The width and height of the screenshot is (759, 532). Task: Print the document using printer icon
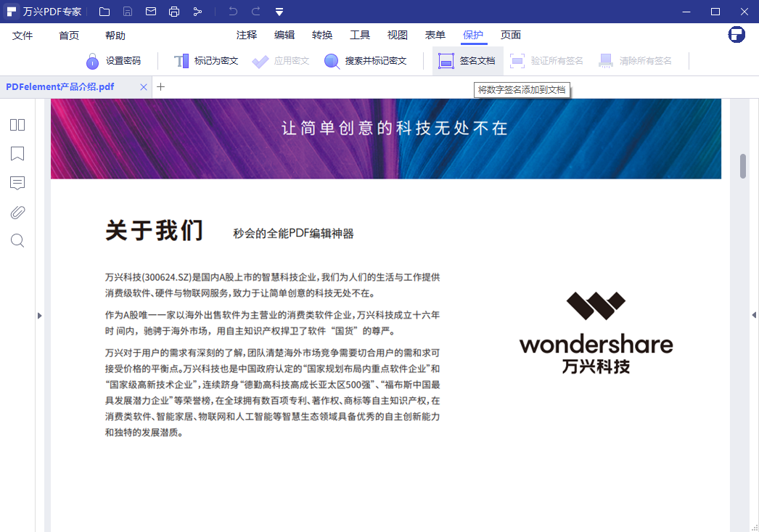coord(173,12)
